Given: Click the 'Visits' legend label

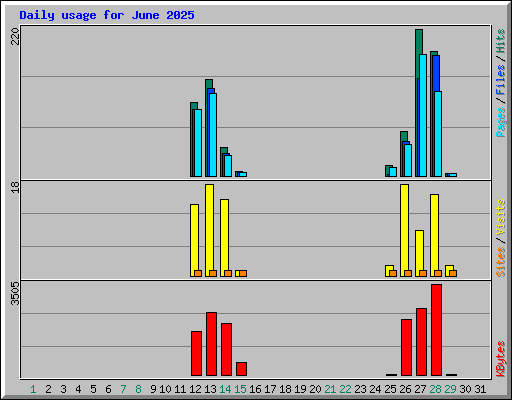Looking at the screenshot, I should pos(500,217).
